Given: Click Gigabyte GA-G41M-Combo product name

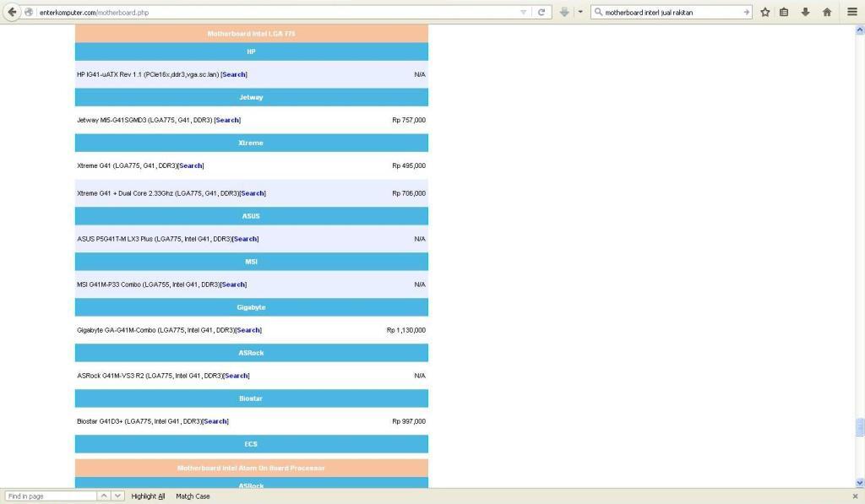Looking at the screenshot, I should tap(155, 330).
